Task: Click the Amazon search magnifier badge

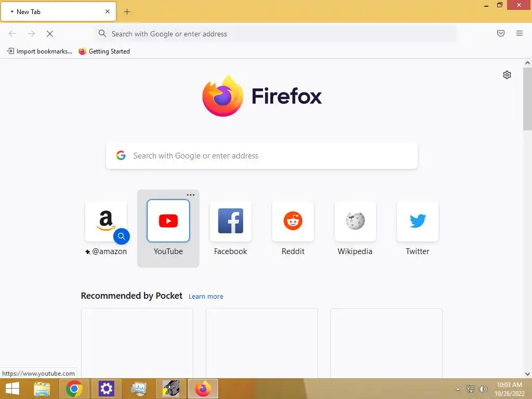Action: click(x=122, y=236)
